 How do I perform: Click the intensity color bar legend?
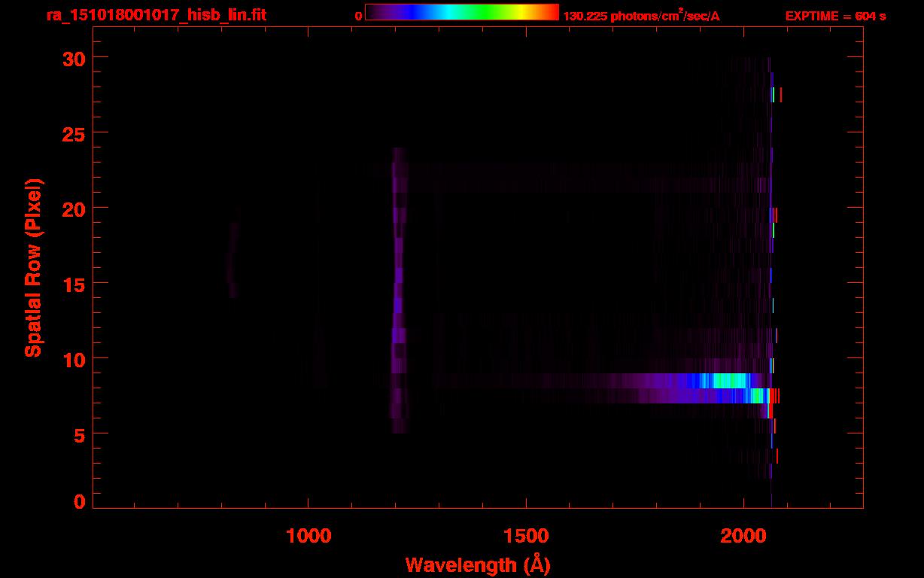[462, 12]
